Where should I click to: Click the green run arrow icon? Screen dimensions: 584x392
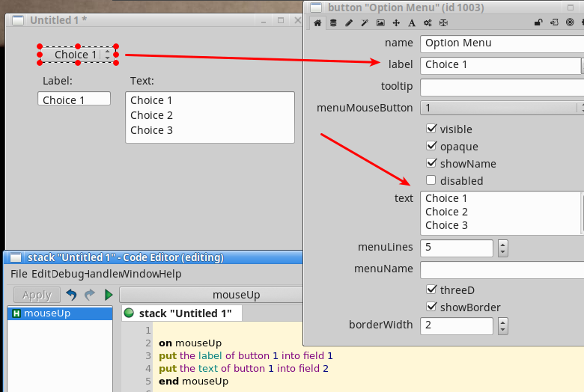point(109,295)
